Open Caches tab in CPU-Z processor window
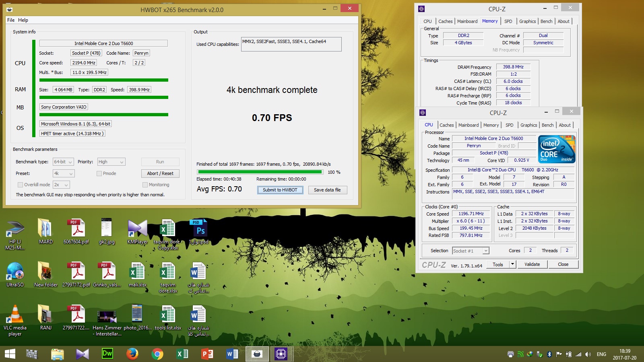The height and width of the screenshot is (362, 644). 447,125
